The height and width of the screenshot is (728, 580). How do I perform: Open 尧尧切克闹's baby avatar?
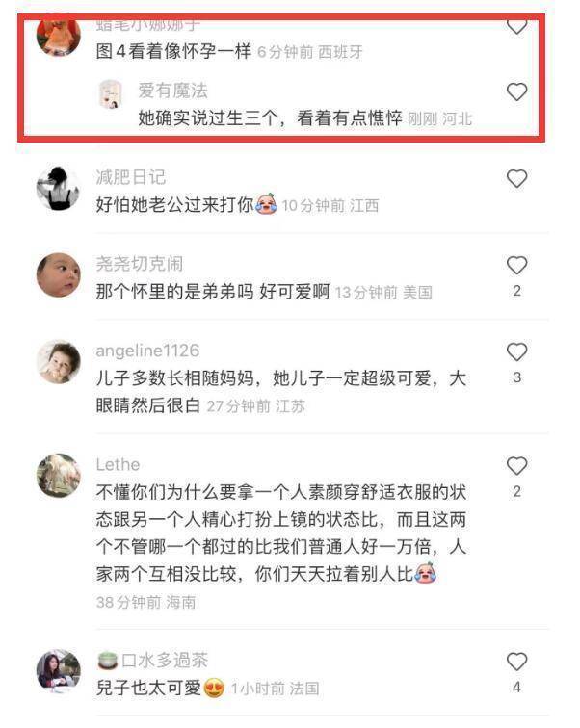pos(59,274)
